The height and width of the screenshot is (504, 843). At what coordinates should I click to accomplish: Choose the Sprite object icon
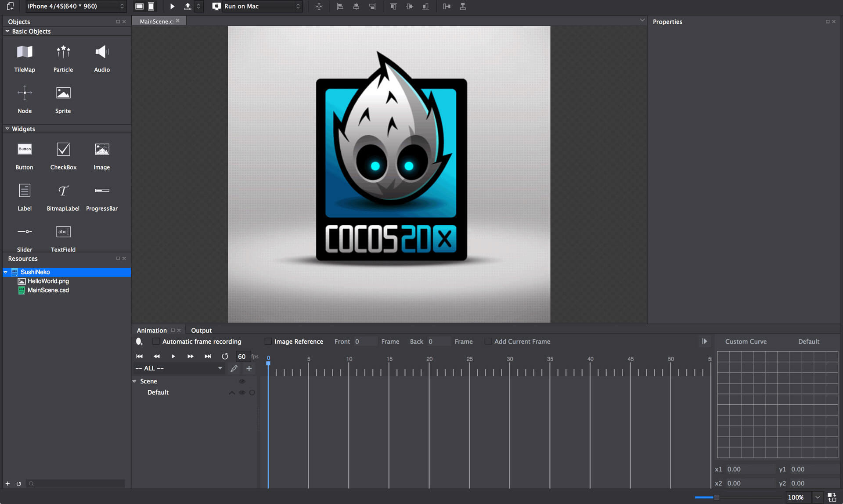pyautogui.click(x=63, y=94)
